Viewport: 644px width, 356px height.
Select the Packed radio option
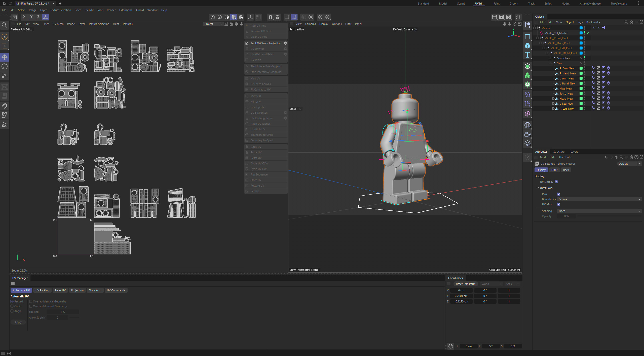click(12, 301)
